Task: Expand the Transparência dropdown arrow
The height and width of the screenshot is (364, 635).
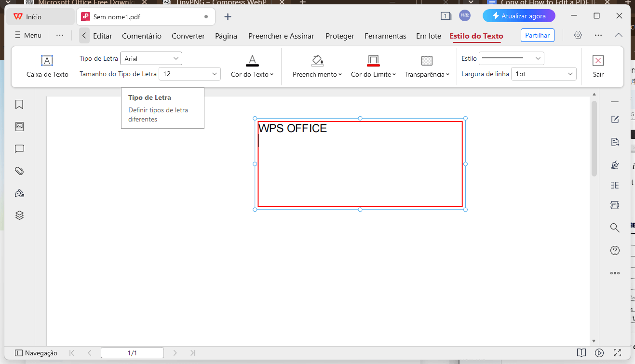Action: [x=447, y=75]
